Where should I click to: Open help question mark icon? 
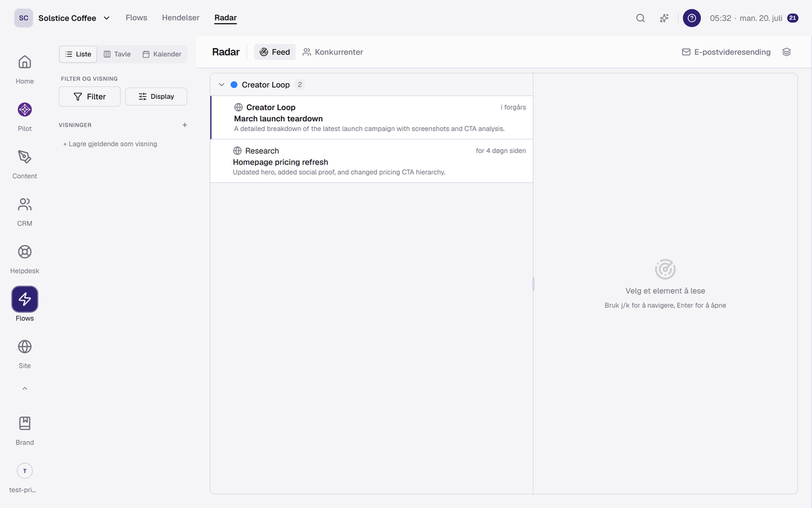pos(692,18)
